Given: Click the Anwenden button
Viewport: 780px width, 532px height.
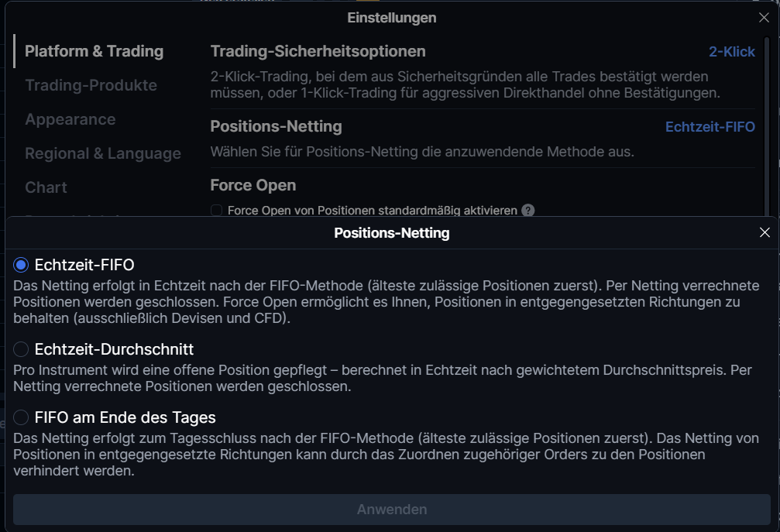Looking at the screenshot, I should click(391, 509).
